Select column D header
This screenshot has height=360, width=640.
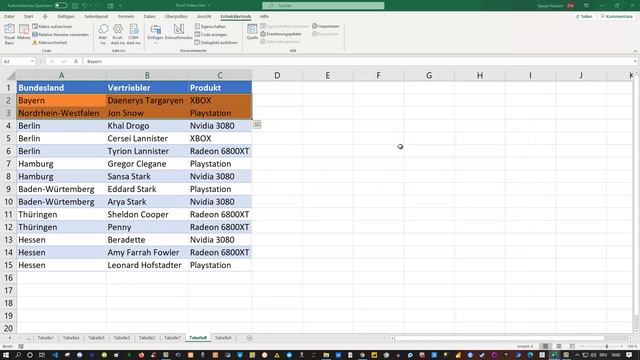point(277,76)
